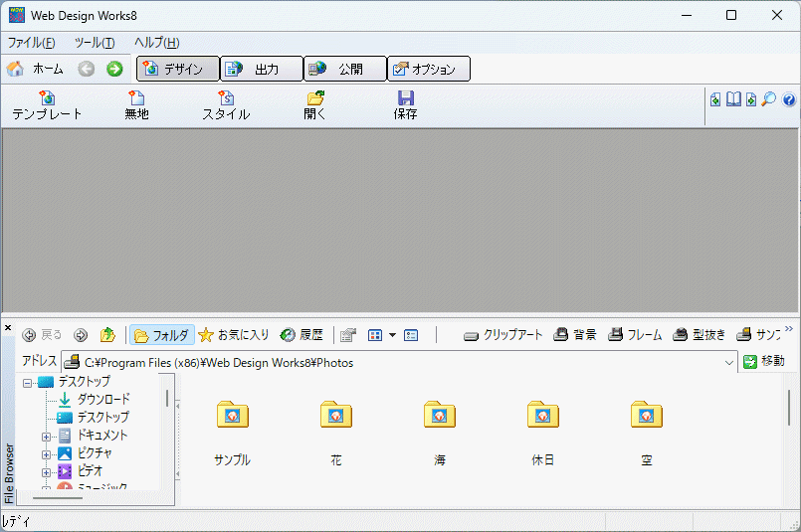Select the 空 photo folder

tap(647, 434)
